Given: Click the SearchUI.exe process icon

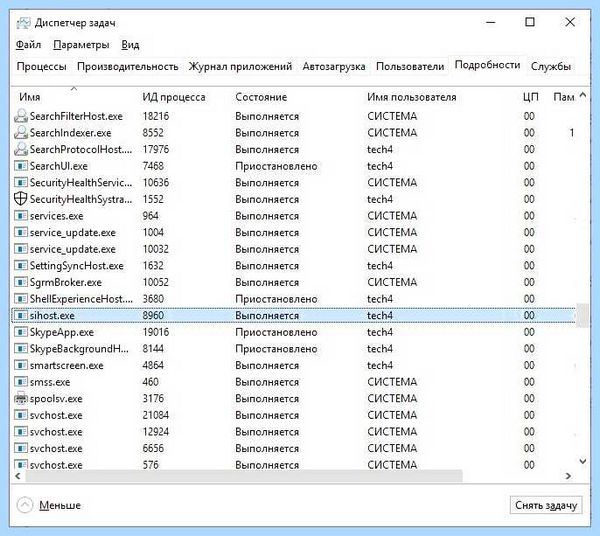Looking at the screenshot, I should tap(21, 166).
